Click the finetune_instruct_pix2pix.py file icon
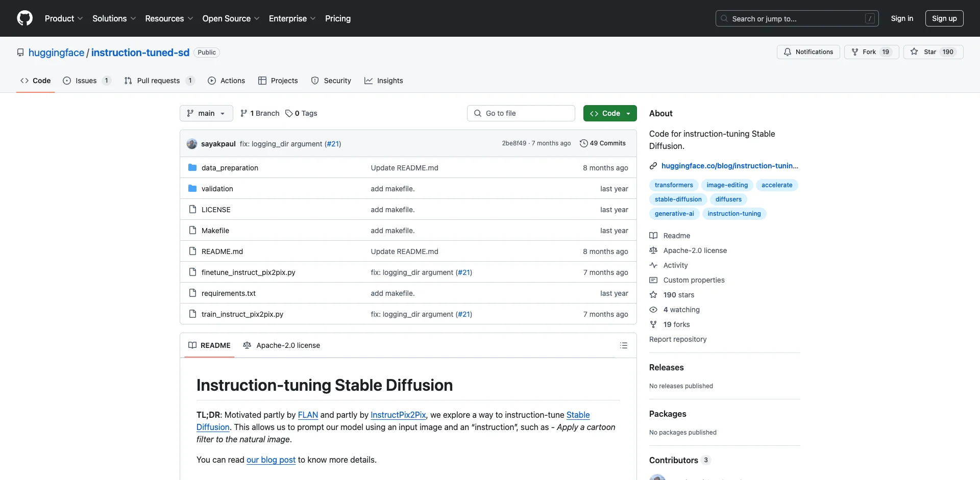The height and width of the screenshot is (480, 980). click(x=192, y=272)
